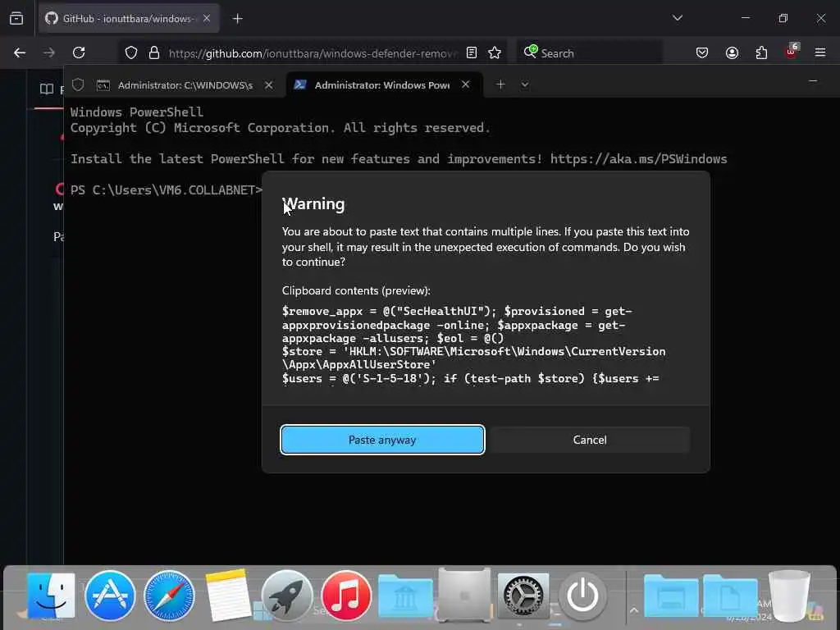Add a new terminal tab
Image resolution: width=840 pixels, height=630 pixels.
[500, 84]
